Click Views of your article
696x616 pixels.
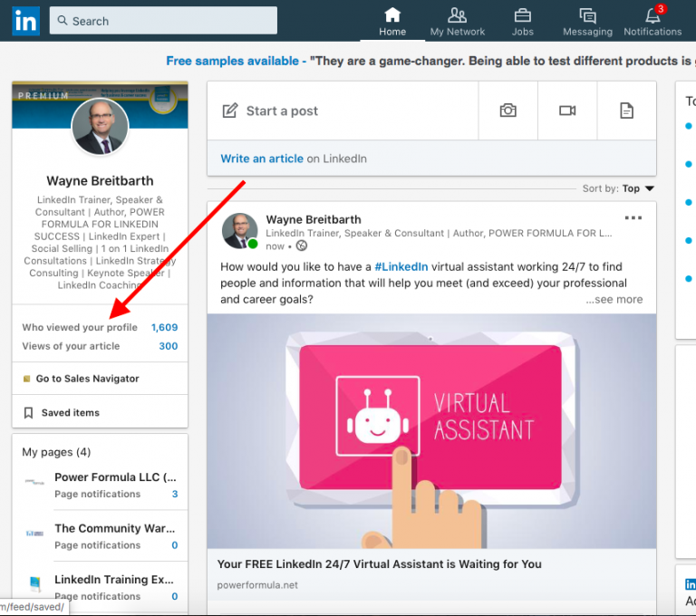(71, 346)
